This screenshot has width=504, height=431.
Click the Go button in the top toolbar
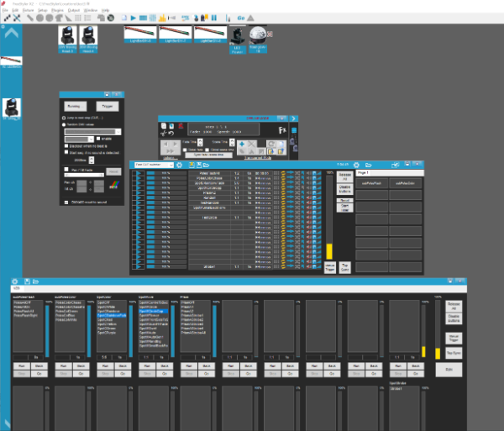click(242, 17)
